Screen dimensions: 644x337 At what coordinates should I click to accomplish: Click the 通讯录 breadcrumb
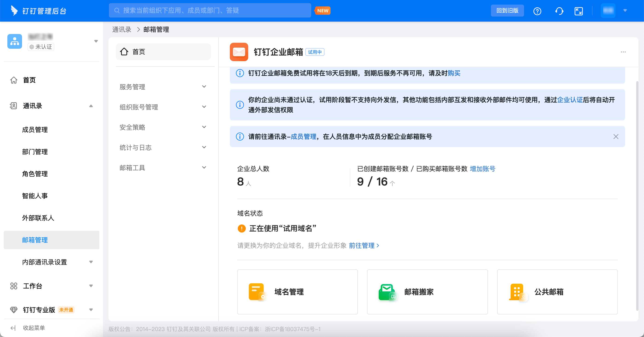122,29
